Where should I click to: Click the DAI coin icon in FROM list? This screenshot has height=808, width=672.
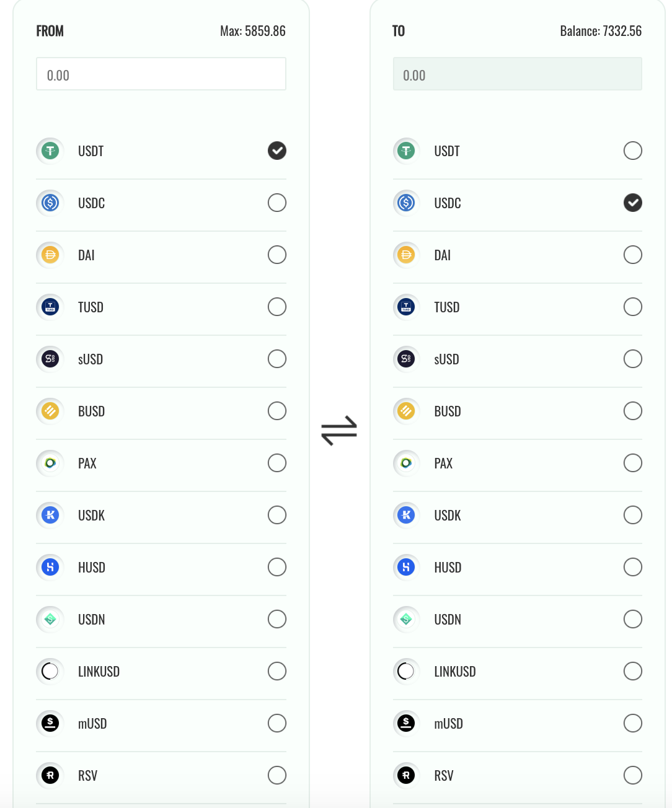(50, 255)
